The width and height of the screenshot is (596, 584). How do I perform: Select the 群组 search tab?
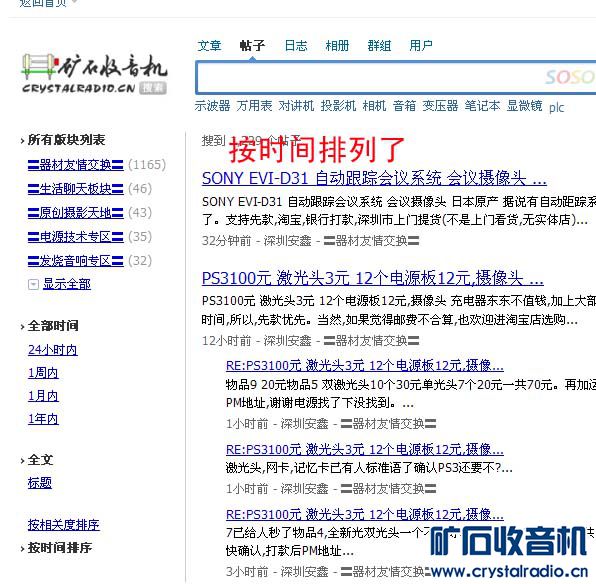(x=379, y=46)
